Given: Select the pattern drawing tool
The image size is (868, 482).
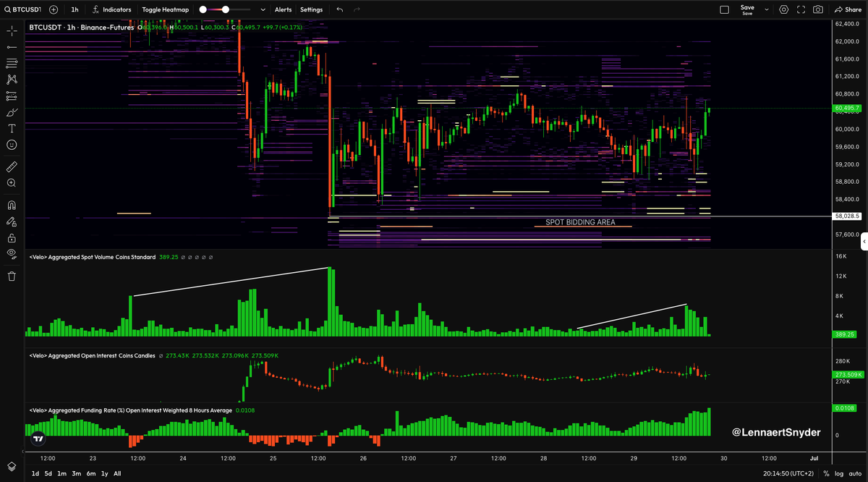Looking at the screenshot, I should [12, 79].
